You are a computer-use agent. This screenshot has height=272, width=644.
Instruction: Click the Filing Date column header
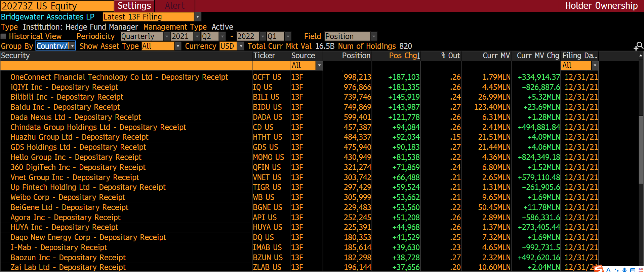[580, 56]
